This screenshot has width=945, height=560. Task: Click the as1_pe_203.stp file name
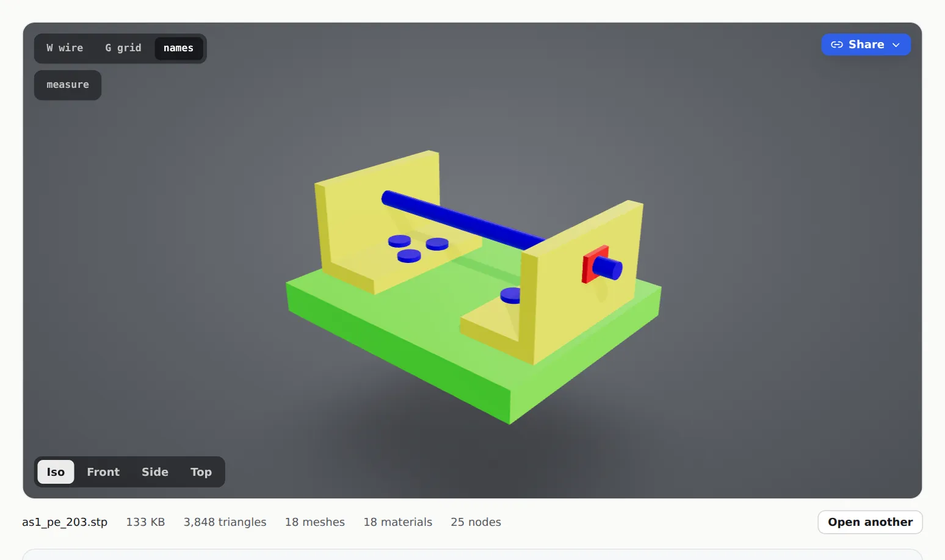(x=65, y=522)
